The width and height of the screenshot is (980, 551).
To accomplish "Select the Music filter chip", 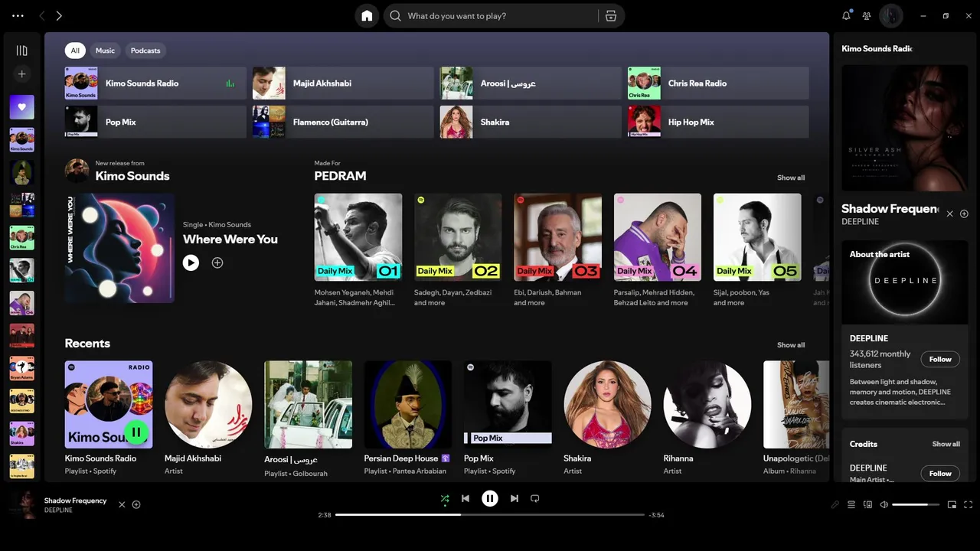I will [105, 51].
